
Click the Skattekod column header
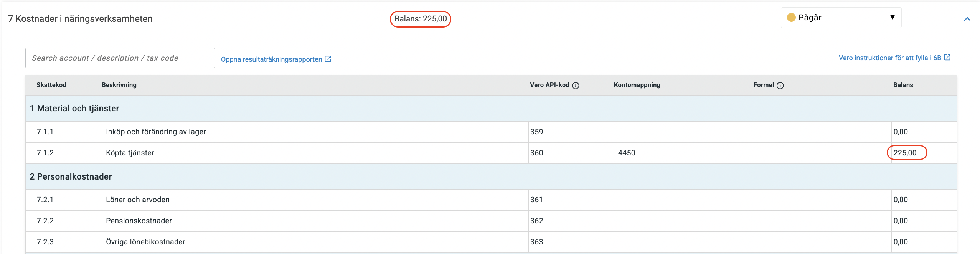pyautogui.click(x=51, y=85)
